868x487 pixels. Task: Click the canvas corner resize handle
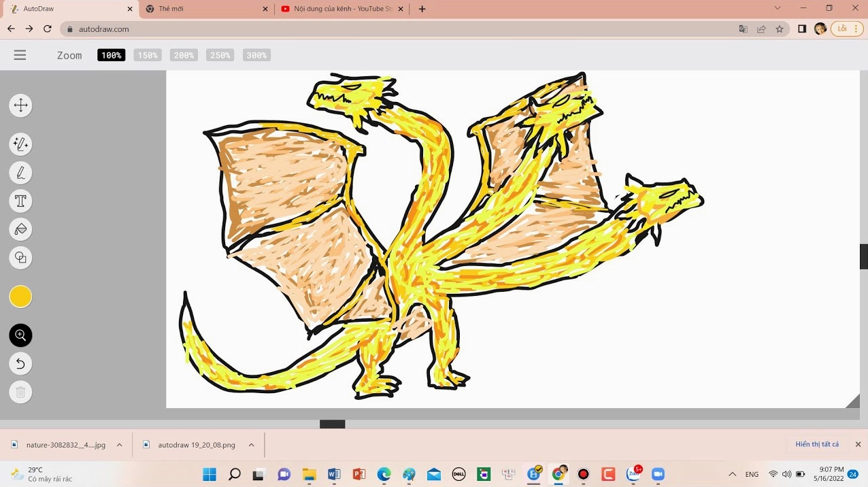point(853,401)
